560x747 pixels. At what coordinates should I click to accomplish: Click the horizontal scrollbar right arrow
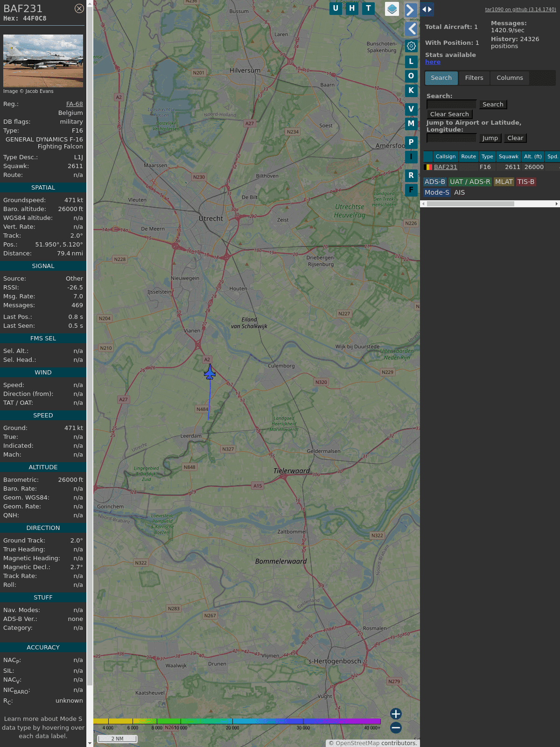557,204
